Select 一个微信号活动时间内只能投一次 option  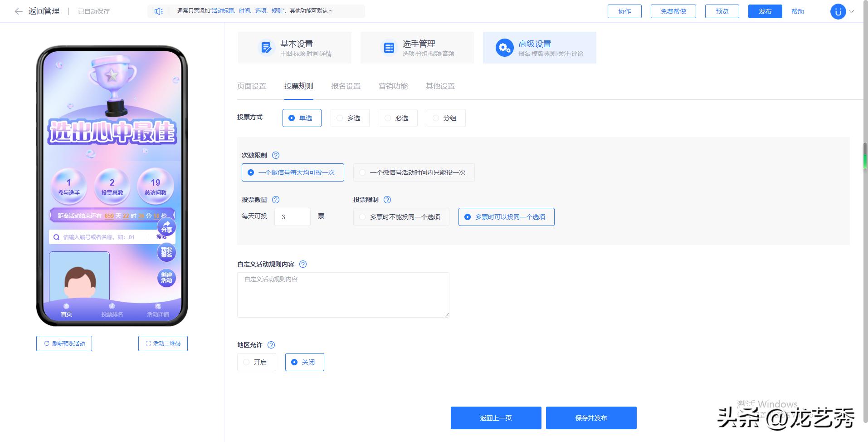(x=413, y=172)
